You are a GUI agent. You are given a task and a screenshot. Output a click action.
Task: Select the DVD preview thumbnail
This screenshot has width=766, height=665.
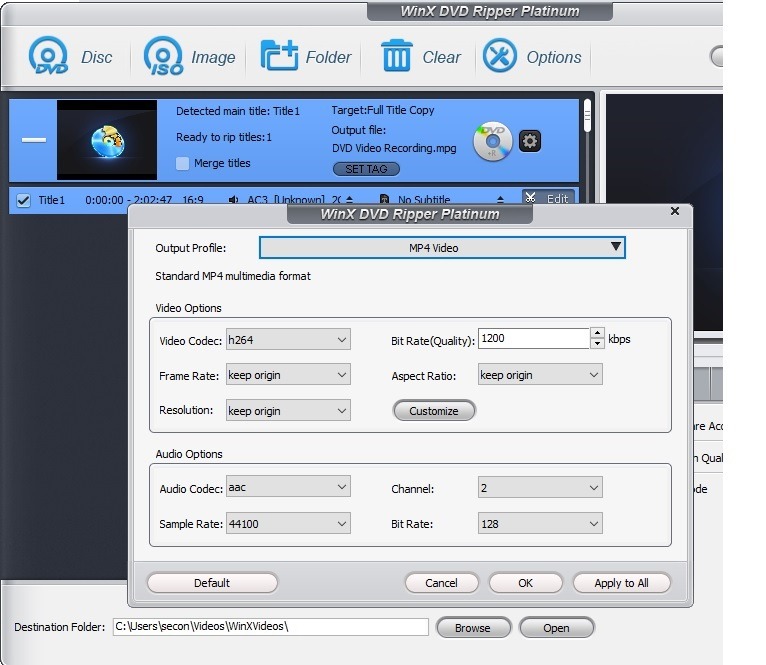pos(107,140)
